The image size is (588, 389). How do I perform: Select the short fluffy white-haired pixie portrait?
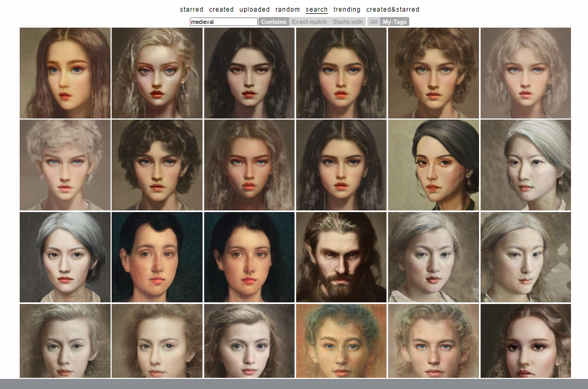pyautogui.click(x=65, y=165)
